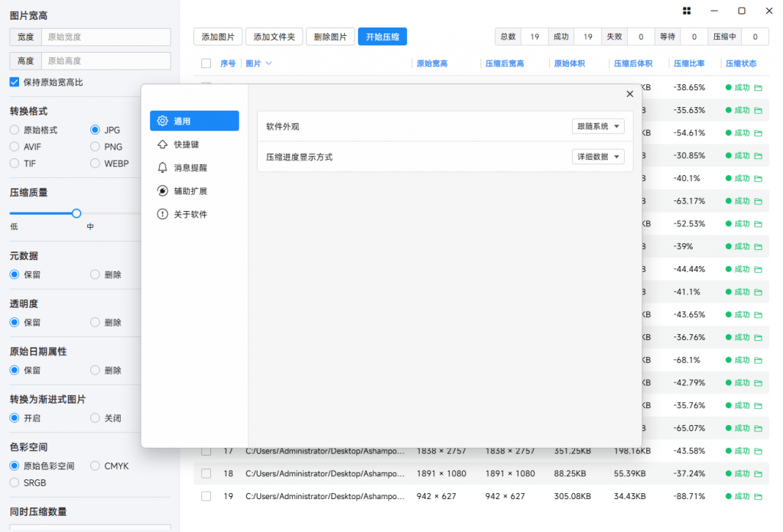This screenshot has height=532, width=783.
Task: Click the 消息提醒 notification bell icon
Action: click(x=163, y=167)
